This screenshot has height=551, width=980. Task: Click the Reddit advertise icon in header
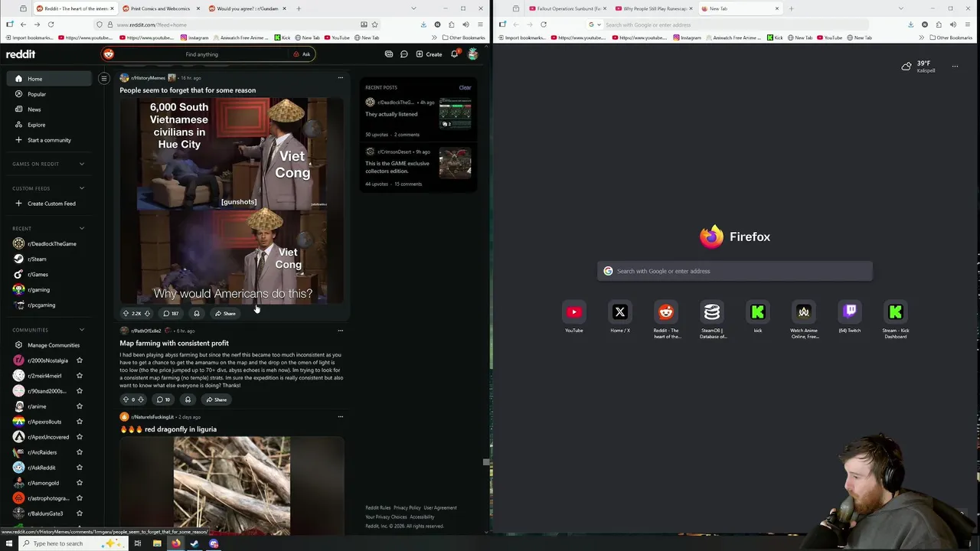[389, 54]
